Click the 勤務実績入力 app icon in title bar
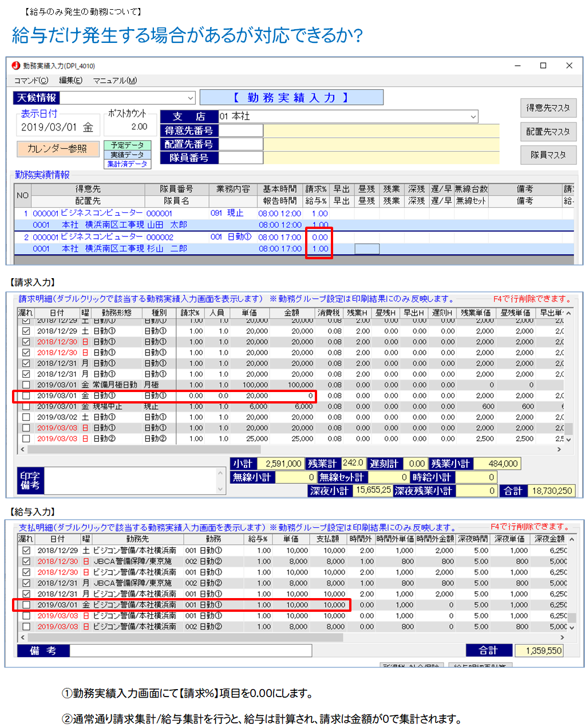This screenshot has width=585, height=728. [x=16, y=66]
